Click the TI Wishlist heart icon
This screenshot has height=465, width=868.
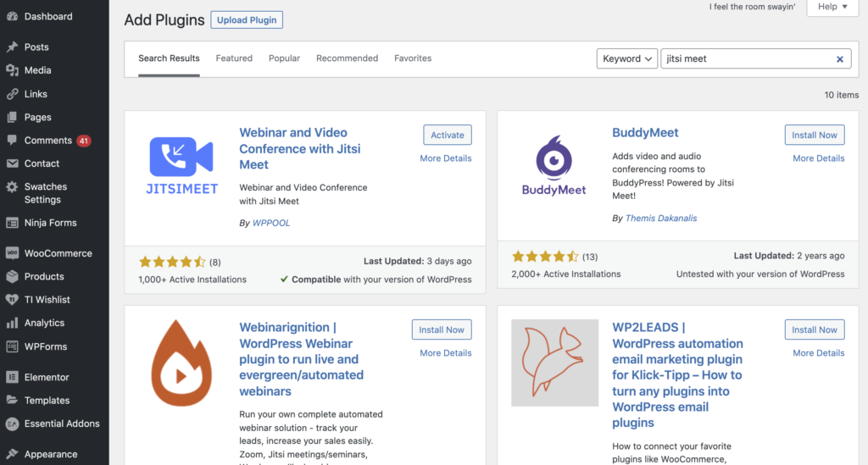pyautogui.click(x=12, y=300)
